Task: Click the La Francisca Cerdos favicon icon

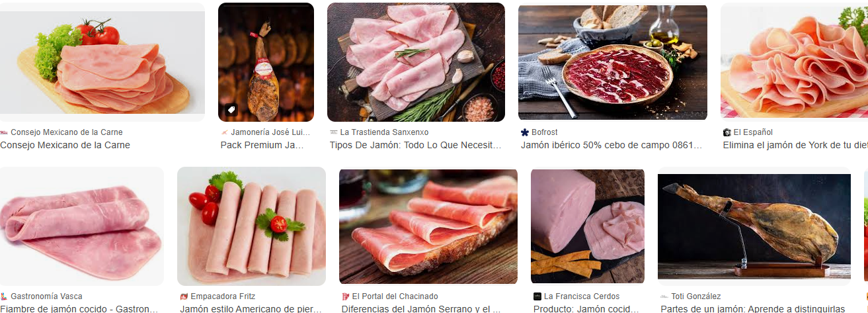Action: pyautogui.click(x=537, y=296)
